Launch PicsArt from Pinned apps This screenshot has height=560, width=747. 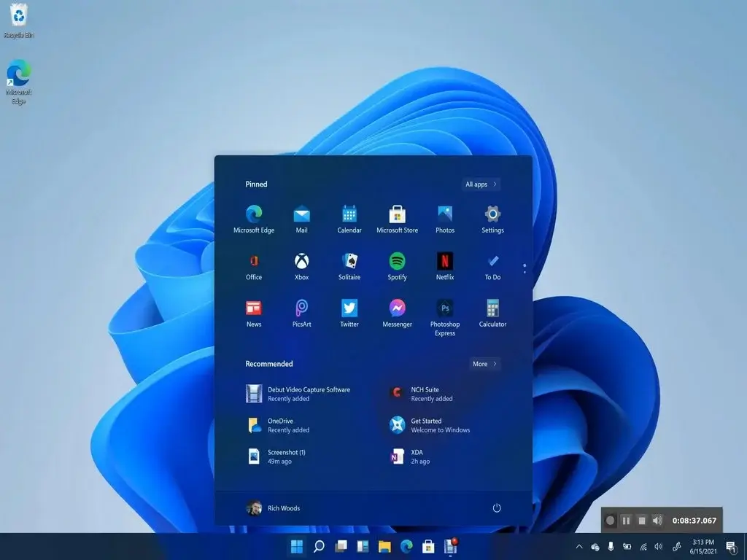coord(301,309)
